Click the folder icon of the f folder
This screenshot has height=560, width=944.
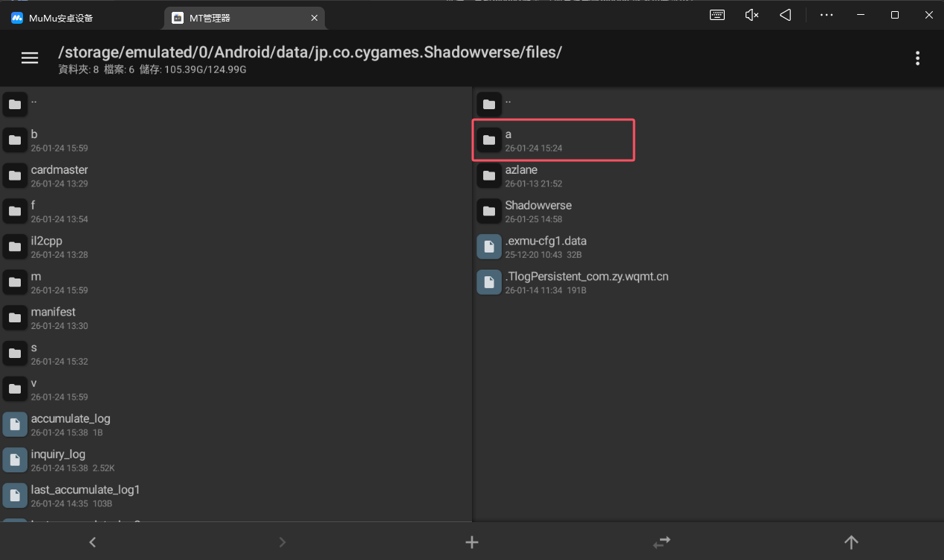pos(15,212)
